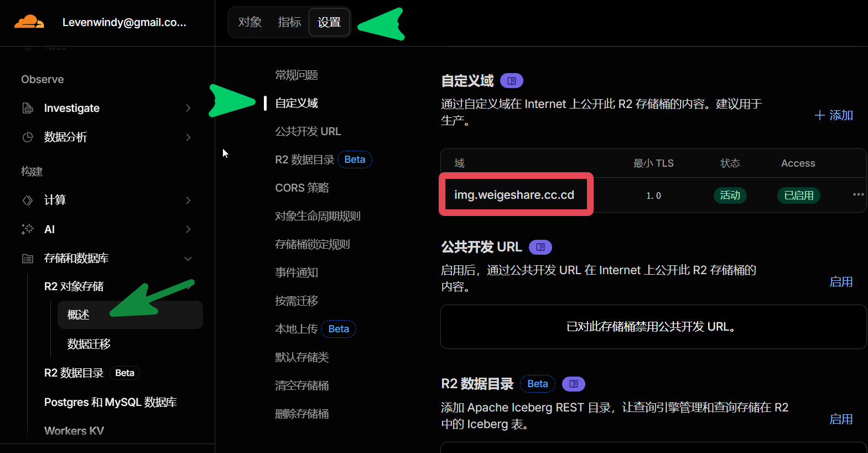Jump to CORS 策略 settings
The width and height of the screenshot is (868, 453).
pyautogui.click(x=302, y=188)
